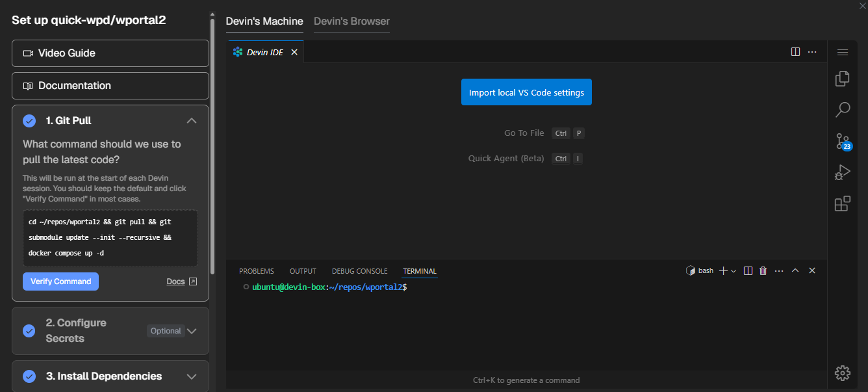This screenshot has width=868, height=392.
Task: Click the Configure Secrets step checkmark
Action: (29, 331)
